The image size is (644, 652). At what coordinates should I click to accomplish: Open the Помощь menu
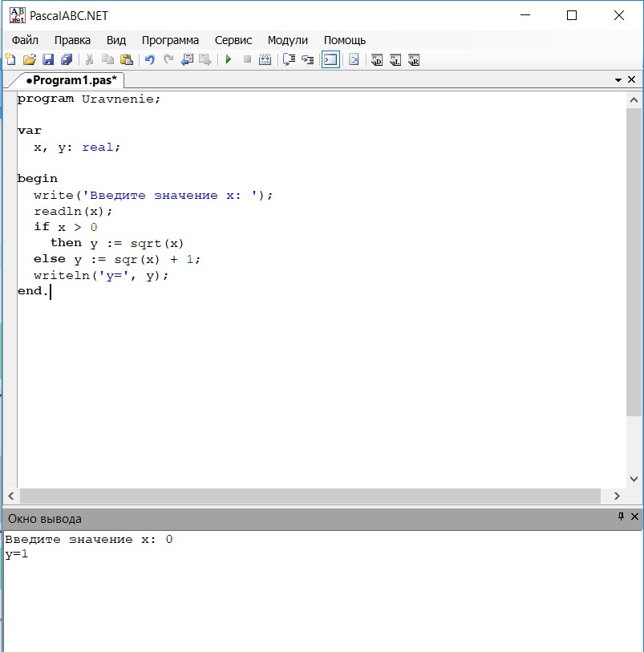[x=345, y=40]
